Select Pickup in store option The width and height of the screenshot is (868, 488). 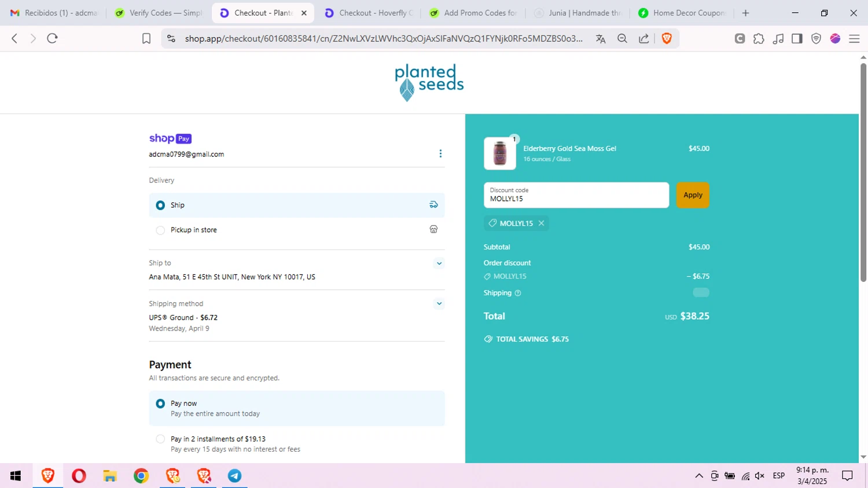[x=297, y=230]
